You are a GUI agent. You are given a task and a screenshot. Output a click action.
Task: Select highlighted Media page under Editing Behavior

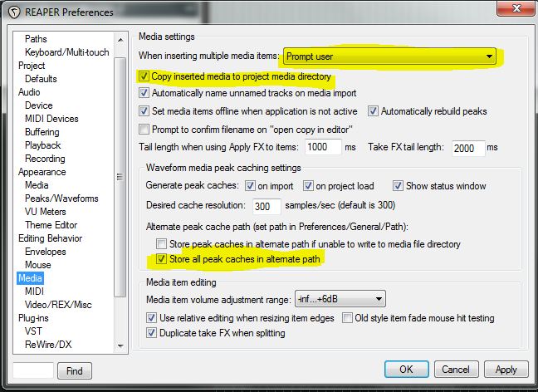click(30, 278)
